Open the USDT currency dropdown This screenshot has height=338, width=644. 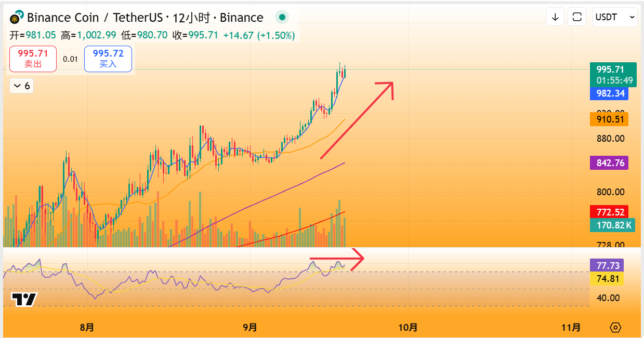click(x=615, y=17)
